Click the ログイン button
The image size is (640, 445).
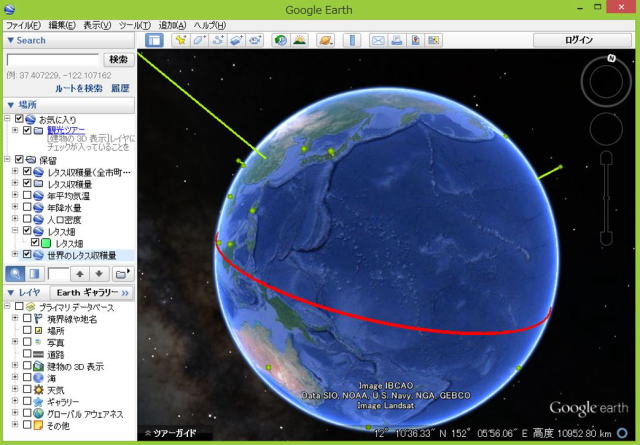pos(579,40)
